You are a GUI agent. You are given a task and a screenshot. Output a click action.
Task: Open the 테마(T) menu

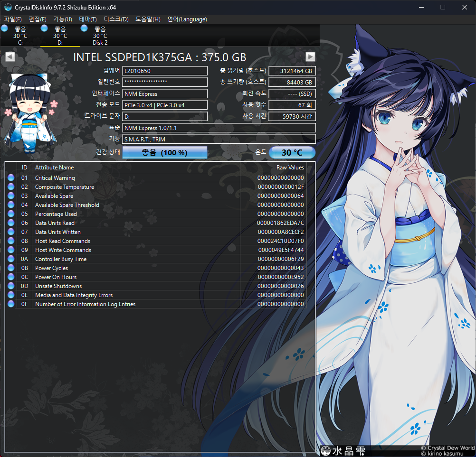(88, 19)
